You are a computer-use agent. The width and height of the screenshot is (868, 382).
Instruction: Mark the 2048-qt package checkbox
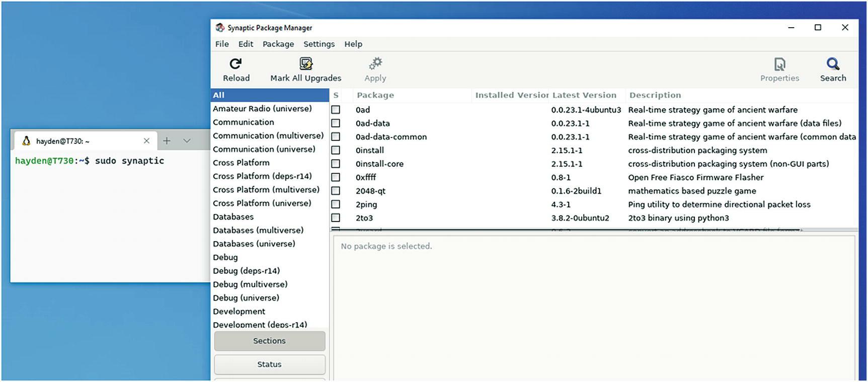click(x=336, y=191)
